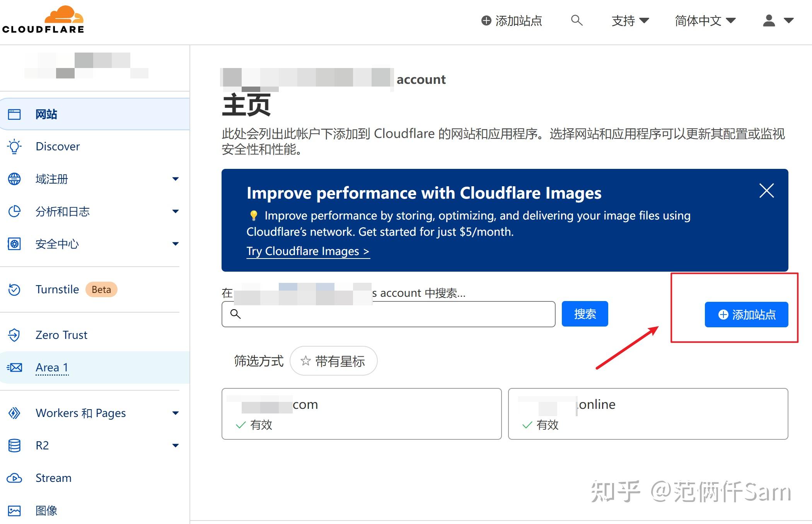Click the Area 1 envelope icon

coord(15,367)
